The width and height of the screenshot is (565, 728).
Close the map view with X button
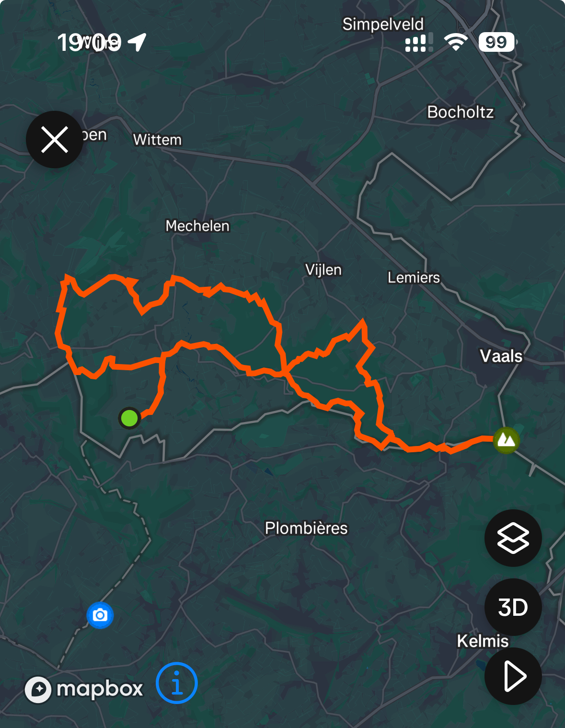point(54,140)
